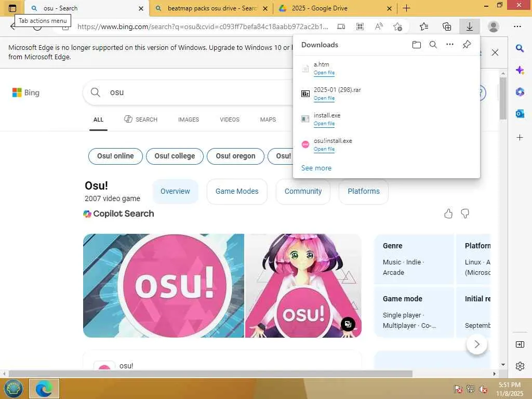Screen dimensions: 532x399
Task: Click the taskbar clock 5:51 PM
Action: tap(509, 385)
